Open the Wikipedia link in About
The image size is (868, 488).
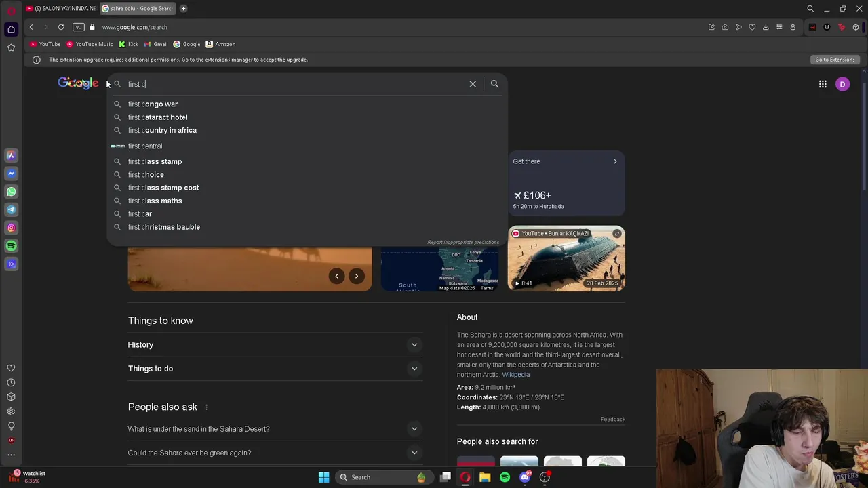[515, 375]
